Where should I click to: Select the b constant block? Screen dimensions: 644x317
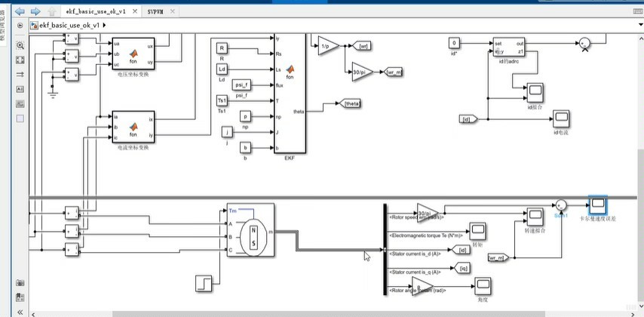[245, 148]
